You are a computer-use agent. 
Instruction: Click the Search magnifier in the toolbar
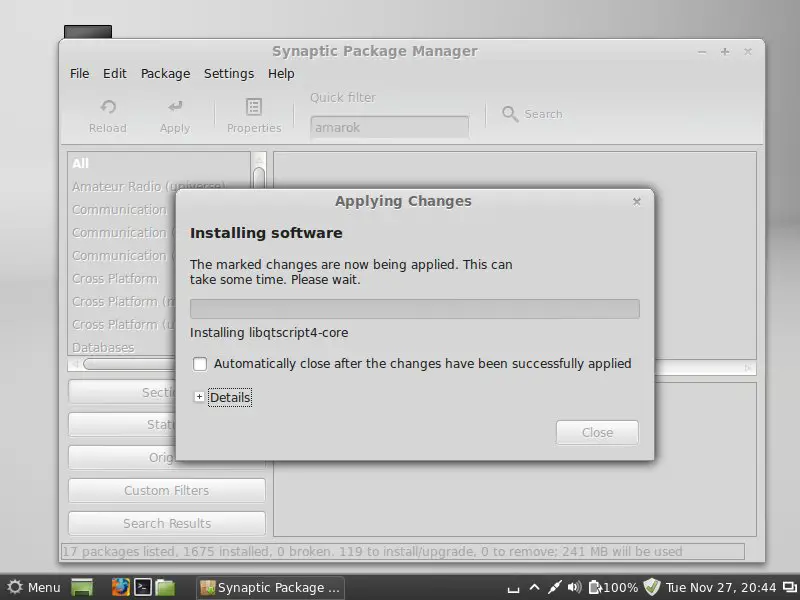[510, 114]
